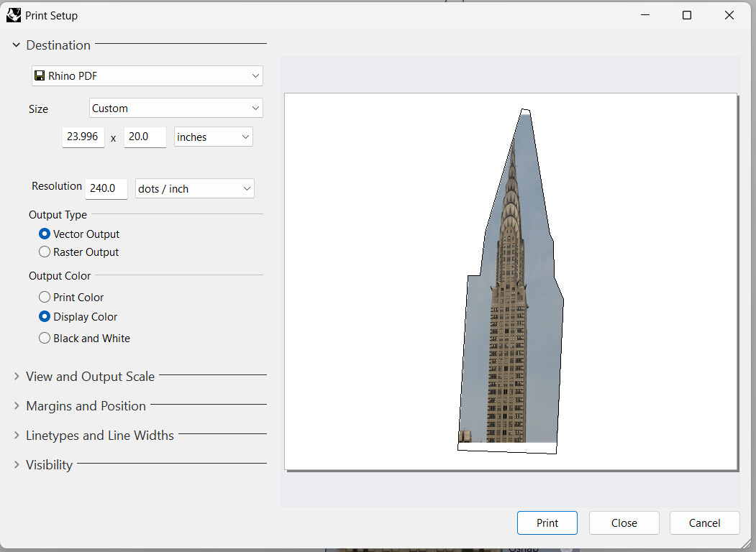This screenshot has height=552, width=756.
Task: Expand Margins and Position
Action: (16, 405)
